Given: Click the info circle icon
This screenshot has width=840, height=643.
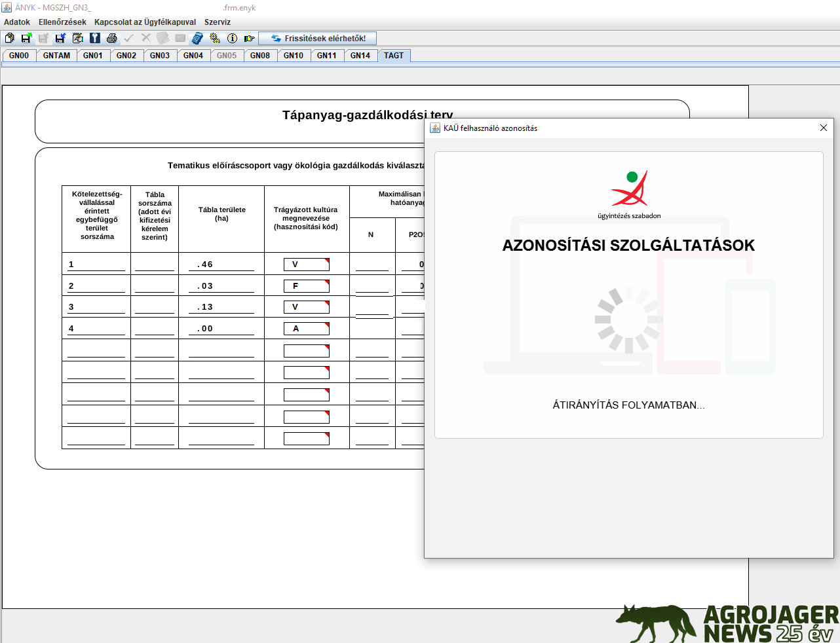Looking at the screenshot, I should click(232, 39).
